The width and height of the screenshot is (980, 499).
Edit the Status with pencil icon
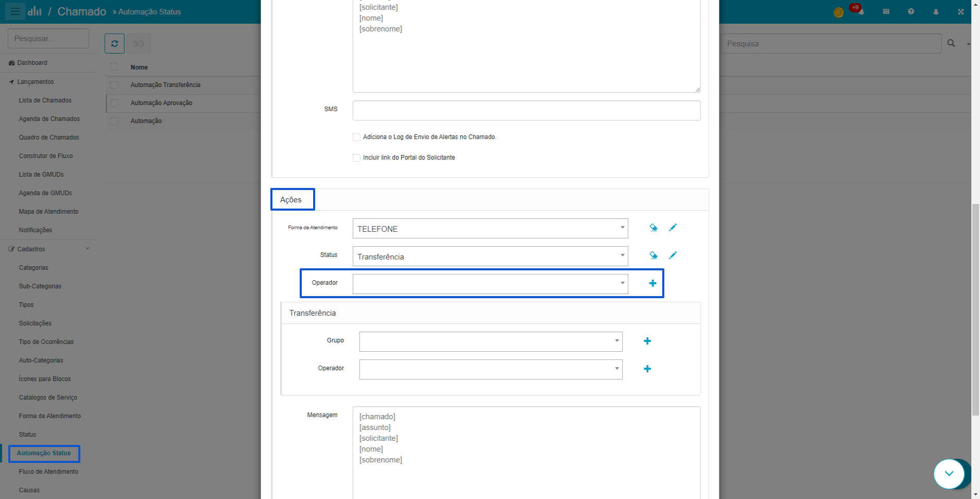pyautogui.click(x=673, y=255)
